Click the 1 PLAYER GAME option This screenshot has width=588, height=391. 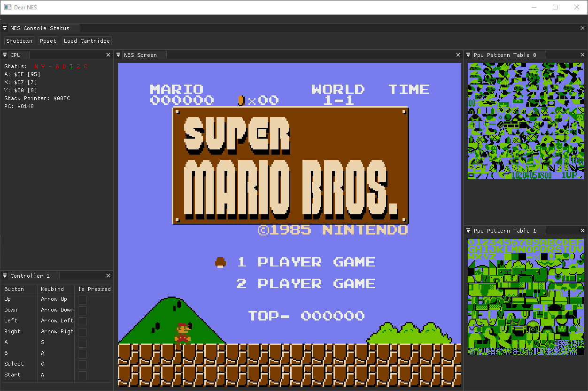pos(306,262)
